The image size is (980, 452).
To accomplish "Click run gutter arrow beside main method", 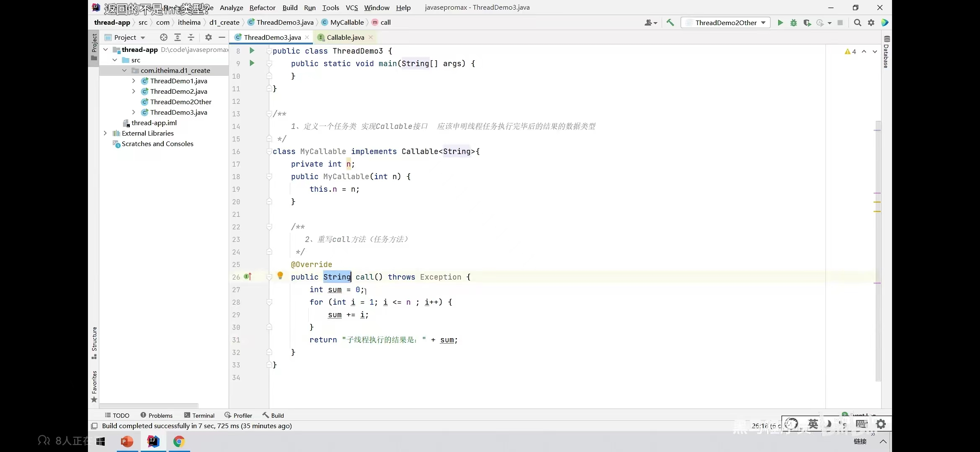I will (x=252, y=63).
